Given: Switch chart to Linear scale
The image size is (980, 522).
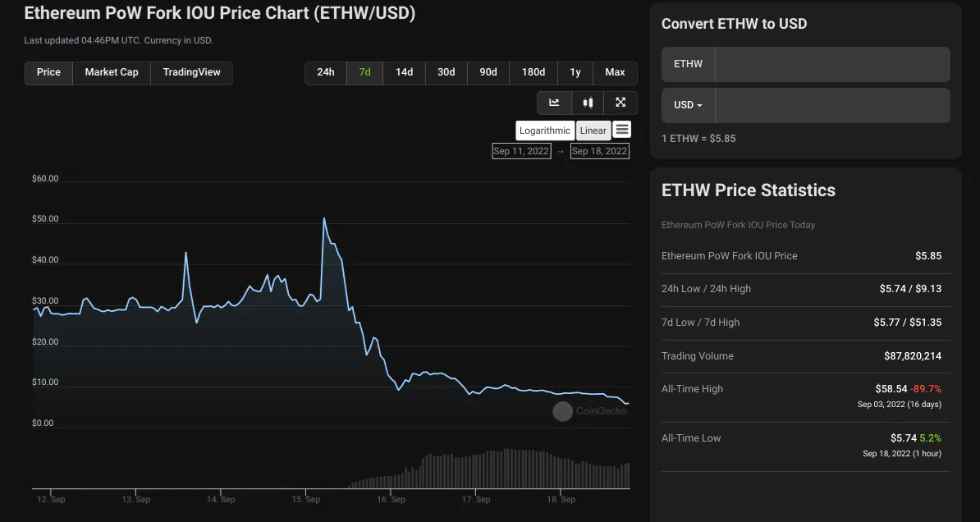Looking at the screenshot, I should click(x=593, y=130).
